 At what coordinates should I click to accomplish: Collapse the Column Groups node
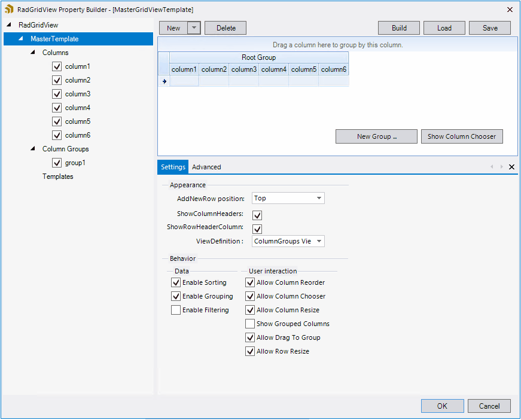(x=33, y=148)
